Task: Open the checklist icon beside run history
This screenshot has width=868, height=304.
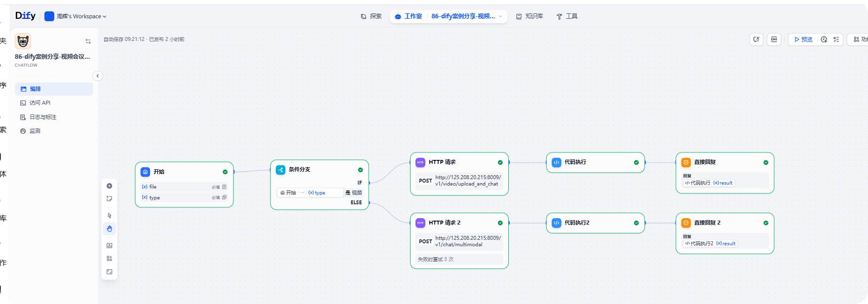Action: (836, 39)
